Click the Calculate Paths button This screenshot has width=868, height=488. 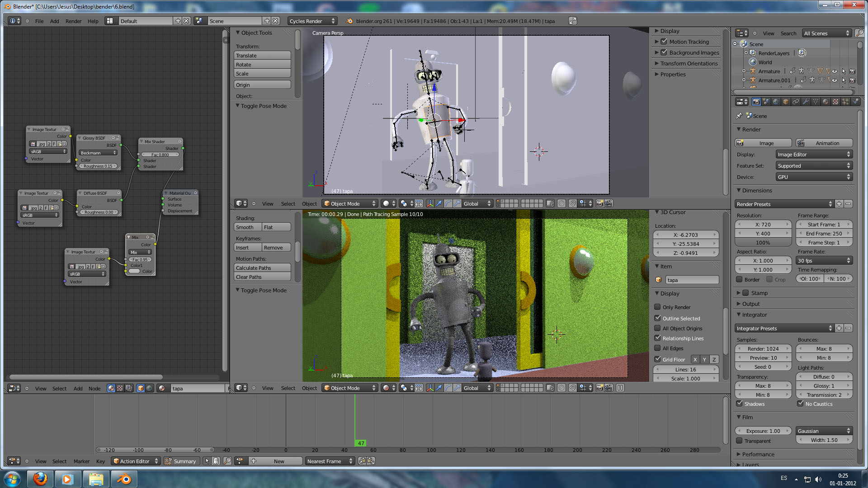click(x=262, y=267)
